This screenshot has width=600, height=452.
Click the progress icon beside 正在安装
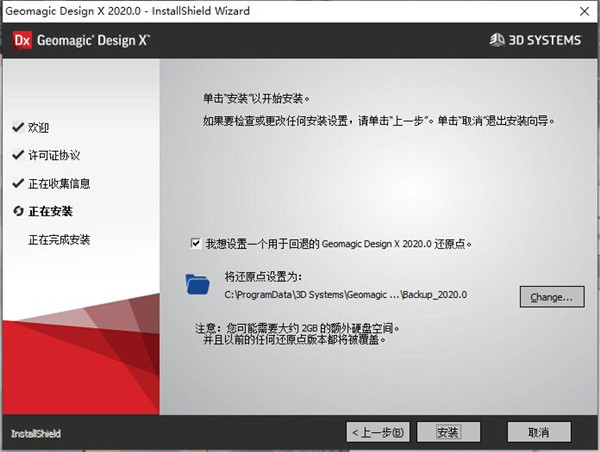(x=17, y=212)
